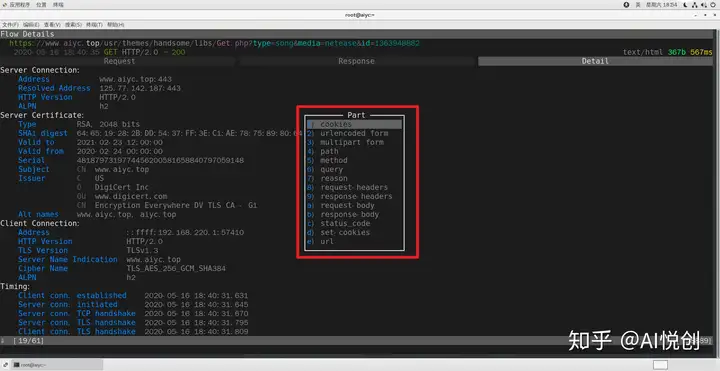
Task: Open the 帮助(H) Help menu
Action: (x=116, y=25)
